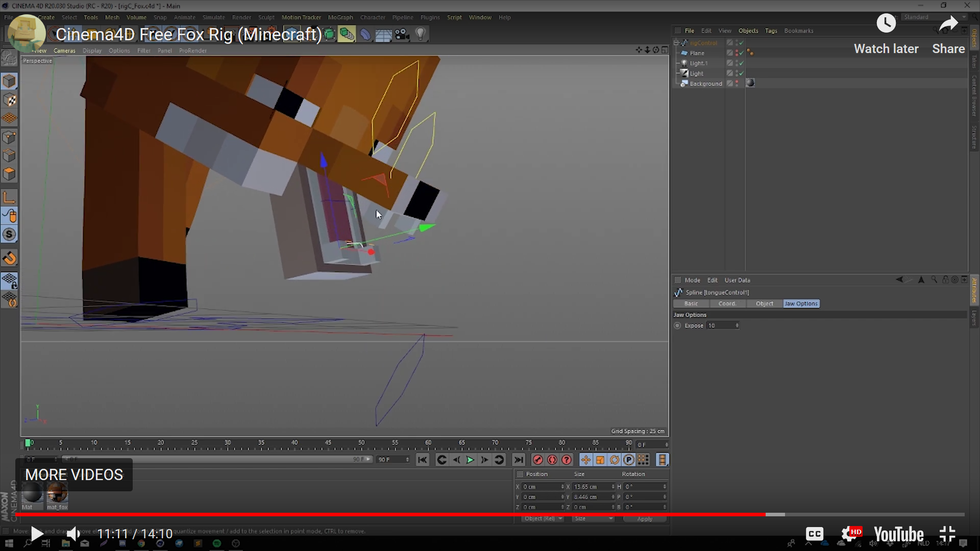Jump to next keyframe button
Screen dimensions: 980x551
[499, 460]
